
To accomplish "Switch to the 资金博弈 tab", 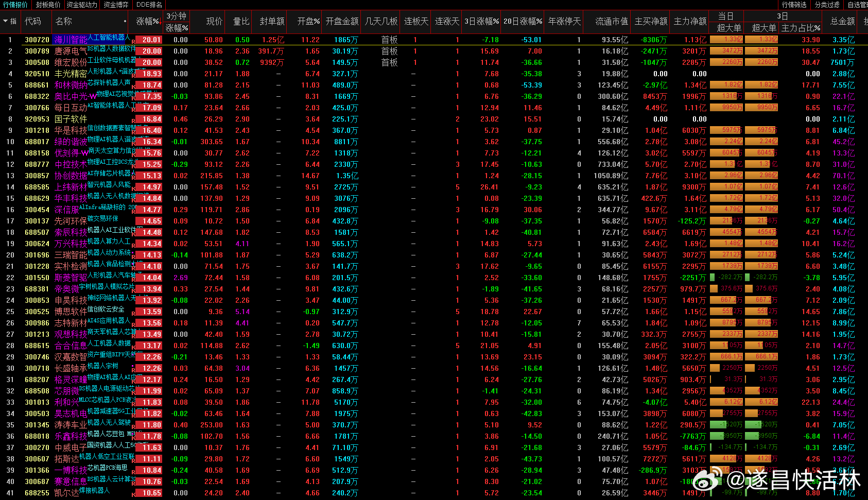I will (116, 5).
